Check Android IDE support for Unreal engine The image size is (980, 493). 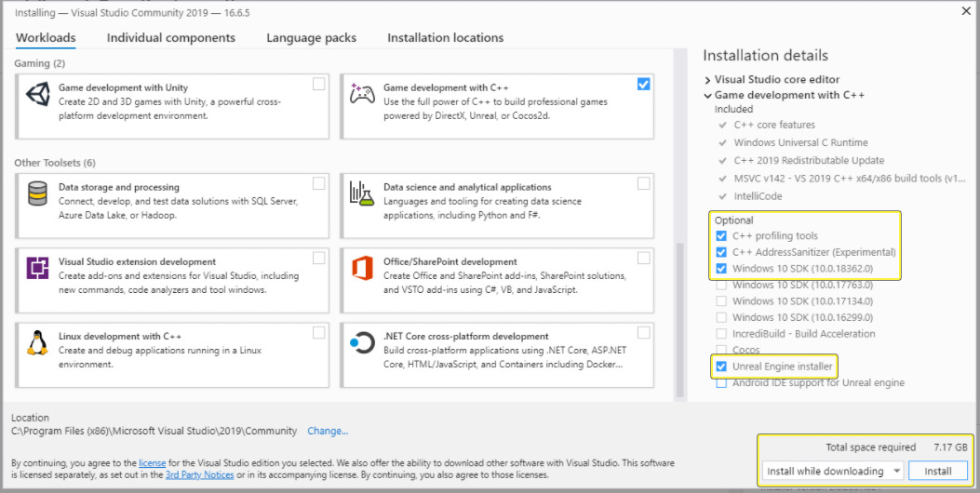coord(721,383)
